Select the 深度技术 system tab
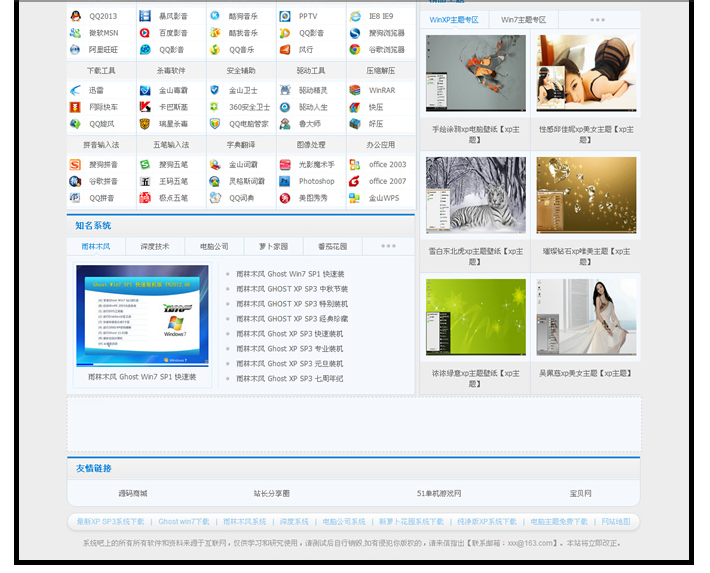710x573 pixels. 155,247
